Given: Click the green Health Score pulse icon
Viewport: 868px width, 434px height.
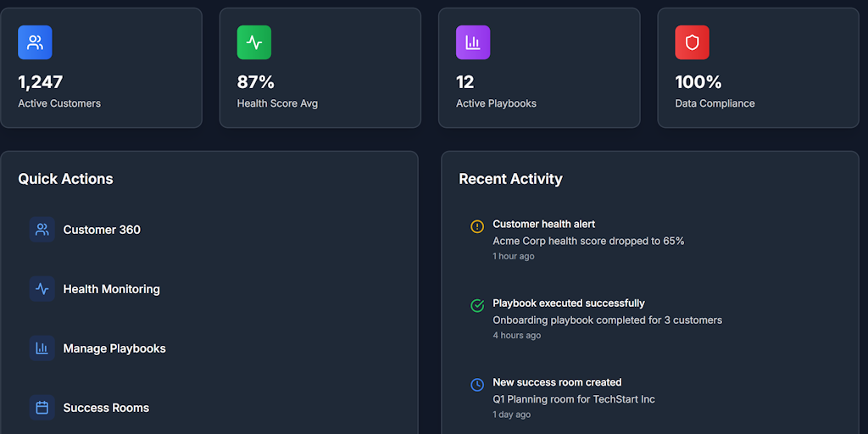Looking at the screenshot, I should click(x=254, y=42).
